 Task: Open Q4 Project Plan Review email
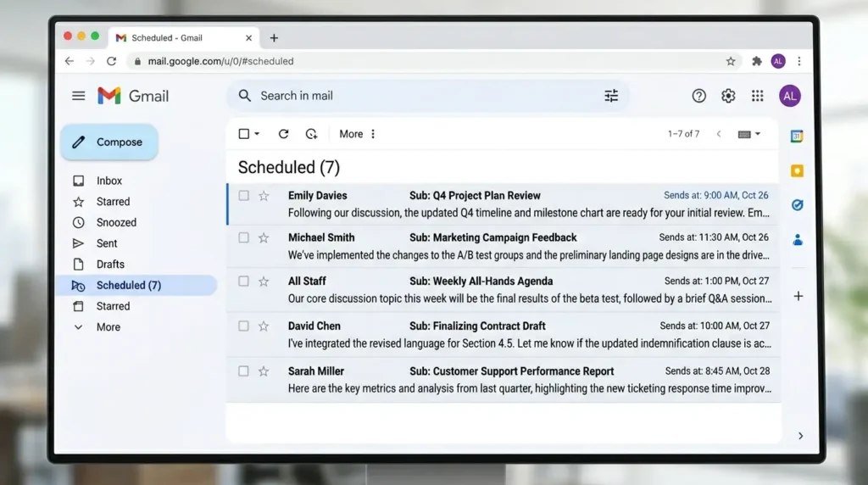coord(503,204)
